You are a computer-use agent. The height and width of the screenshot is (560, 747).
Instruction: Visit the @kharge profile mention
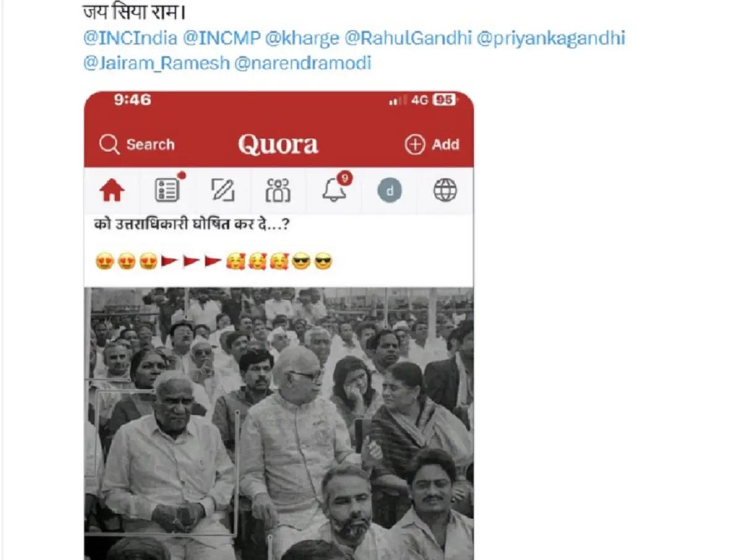[x=302, y=38]
